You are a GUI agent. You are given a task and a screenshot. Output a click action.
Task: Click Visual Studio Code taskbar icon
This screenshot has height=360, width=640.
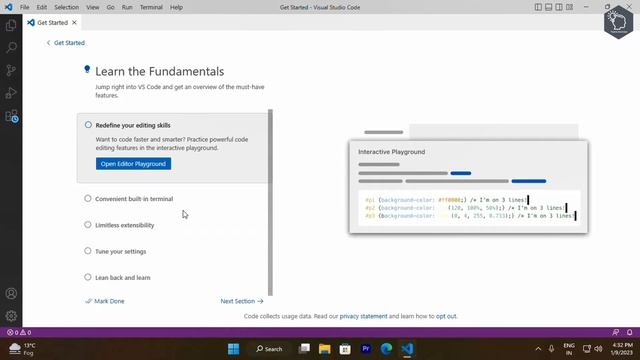coord(407,349)
